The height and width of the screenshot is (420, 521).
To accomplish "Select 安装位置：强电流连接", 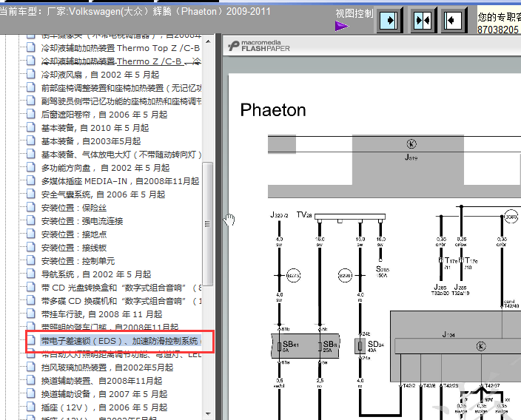I will pyautogui.click(x=82, y=221).
